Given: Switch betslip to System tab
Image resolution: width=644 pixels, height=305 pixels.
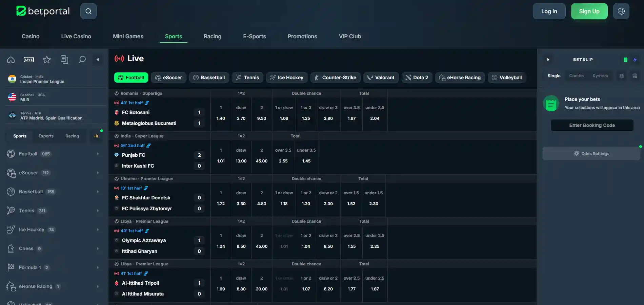Looking at the screenshot, I should [x=600, y=76].
